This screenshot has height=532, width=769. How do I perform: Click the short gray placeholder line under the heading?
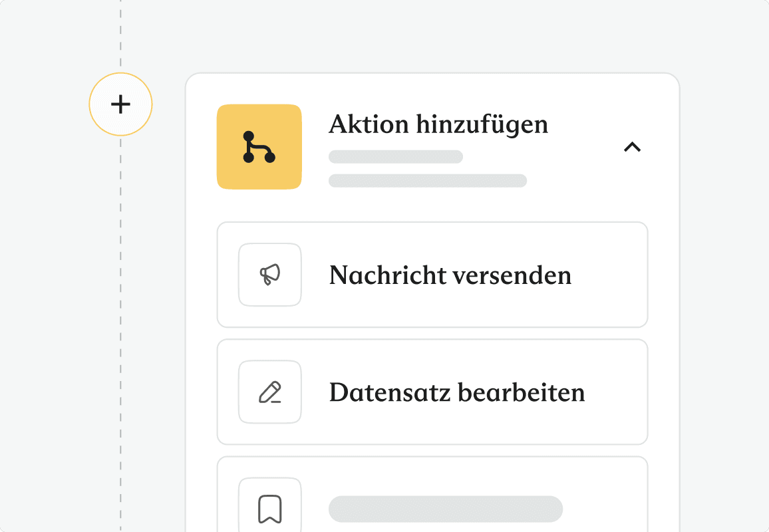396,157
